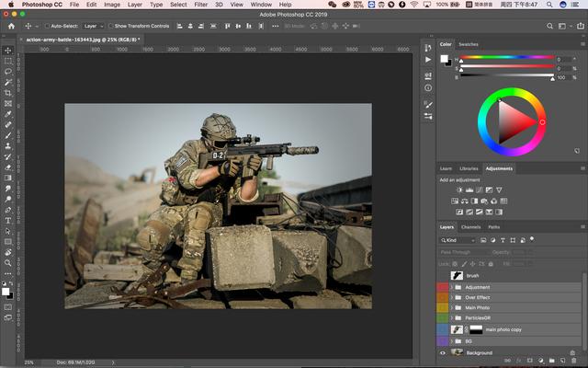Click Photoshop CC application menu
588x368 pixels.
41,5
